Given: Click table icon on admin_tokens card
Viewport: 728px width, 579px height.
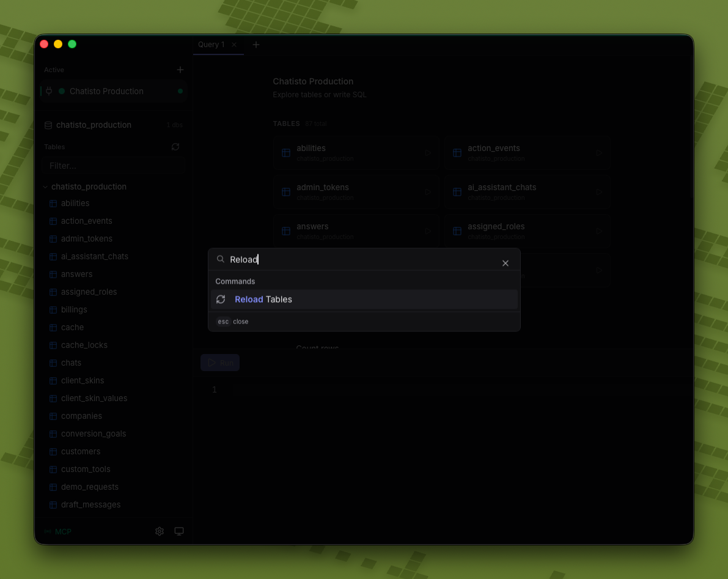Looking at the screenshot, I should [x=286, y=192].
